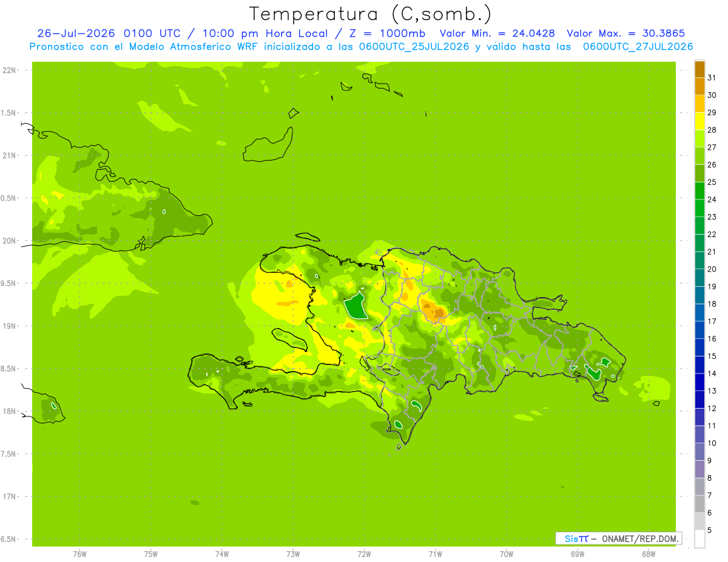Pick the light gray swatch between 5 and 6
Screen dimensions: 728x562
[699, 521]
